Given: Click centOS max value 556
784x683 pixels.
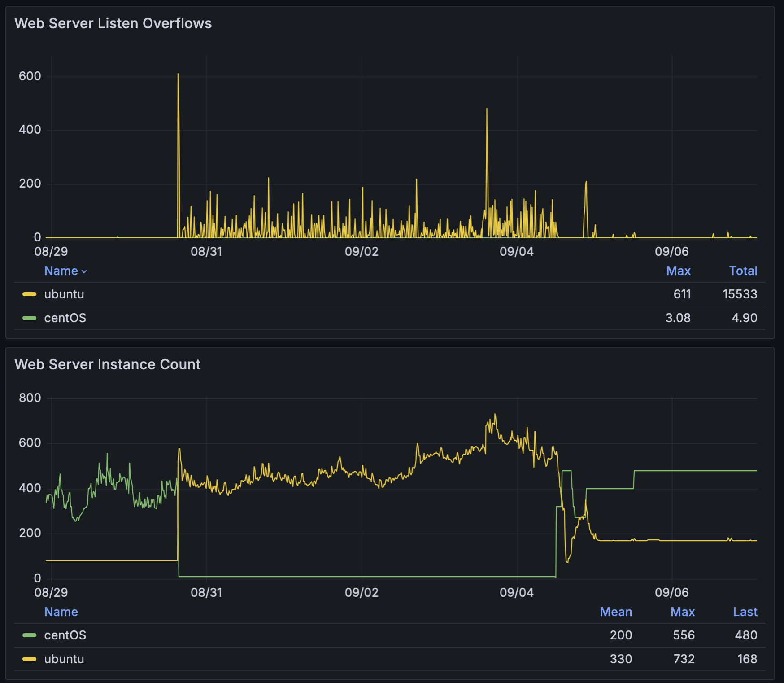Looking at the screenshot, I should [684, 635].
